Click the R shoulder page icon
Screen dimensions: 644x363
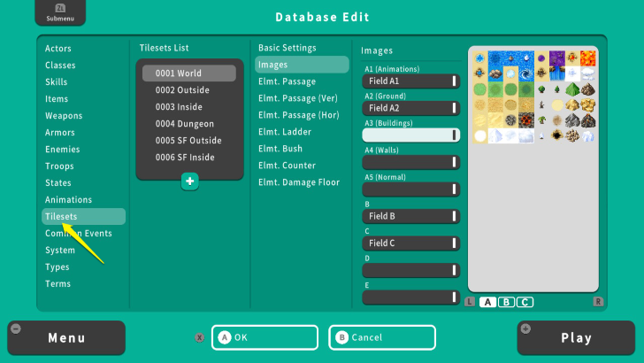[x=598, y=302]
